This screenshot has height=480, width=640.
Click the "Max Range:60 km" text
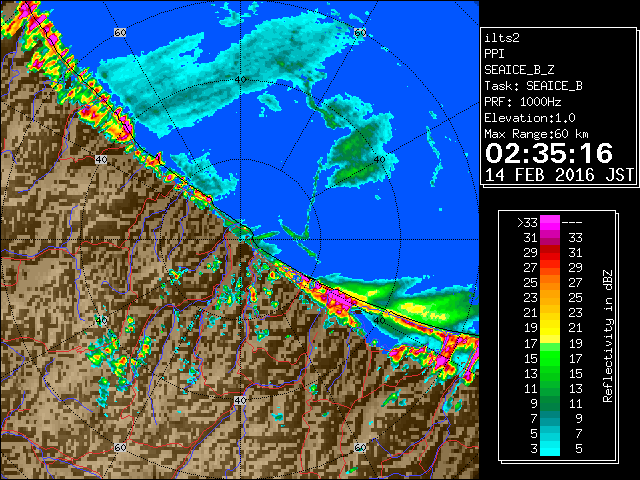tap(536, 134)
